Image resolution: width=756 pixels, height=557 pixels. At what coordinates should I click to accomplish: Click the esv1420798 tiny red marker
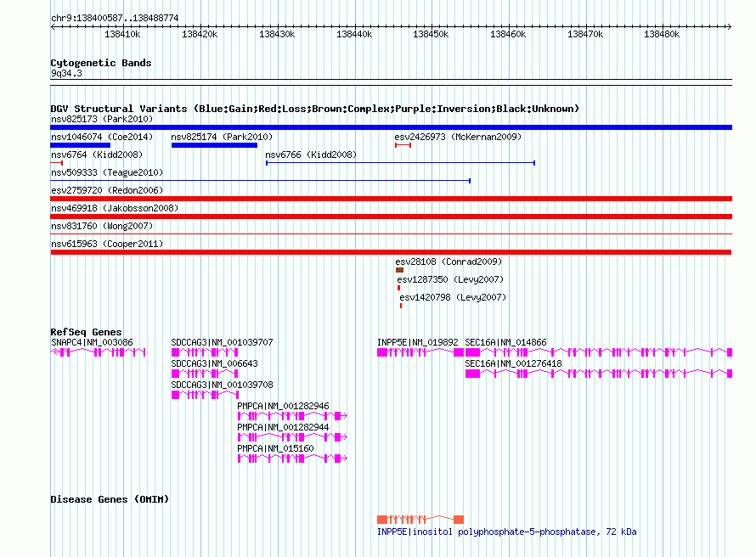(x=401, y=306)
